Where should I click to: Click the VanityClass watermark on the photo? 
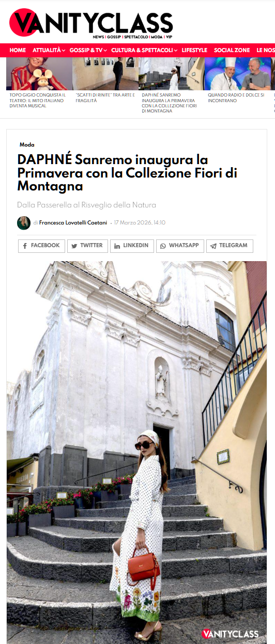[230, 633]
